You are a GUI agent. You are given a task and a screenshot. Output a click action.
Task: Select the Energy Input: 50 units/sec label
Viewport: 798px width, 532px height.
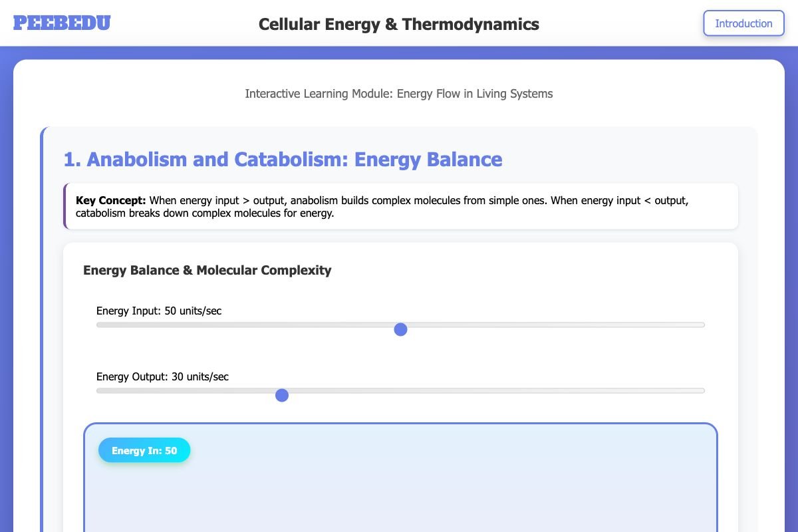pyautogui.click(x=159, y=311)
